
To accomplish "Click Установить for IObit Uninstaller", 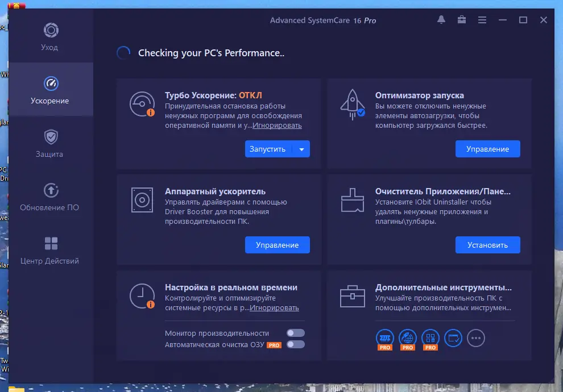I will [x=487, y=245].
